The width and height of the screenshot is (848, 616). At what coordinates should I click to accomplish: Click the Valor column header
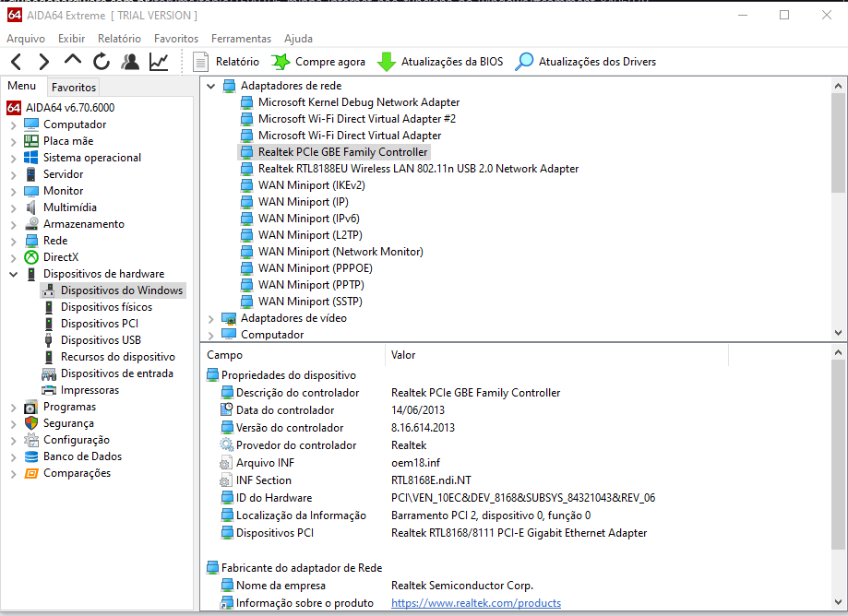tap(556, 355)
